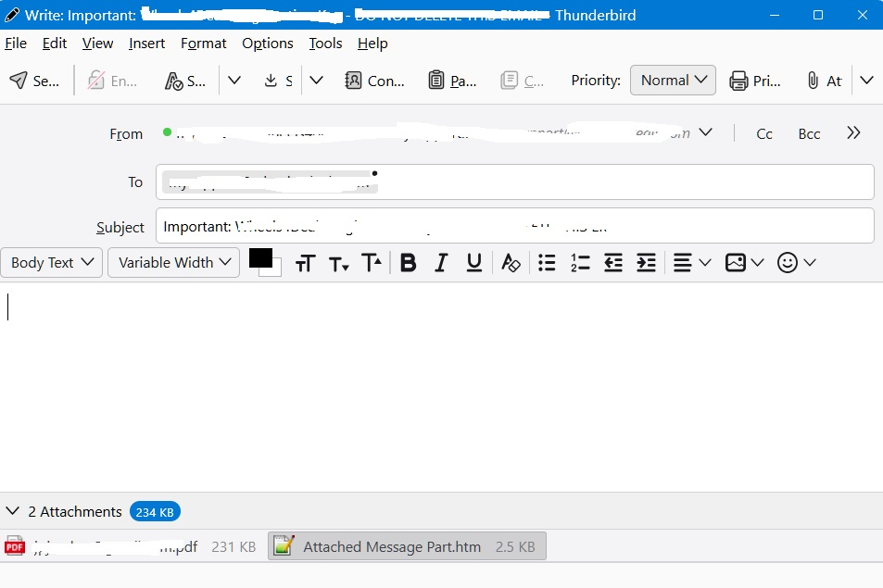
Task: Toggle underline formatting
Action: click(473, 263)
